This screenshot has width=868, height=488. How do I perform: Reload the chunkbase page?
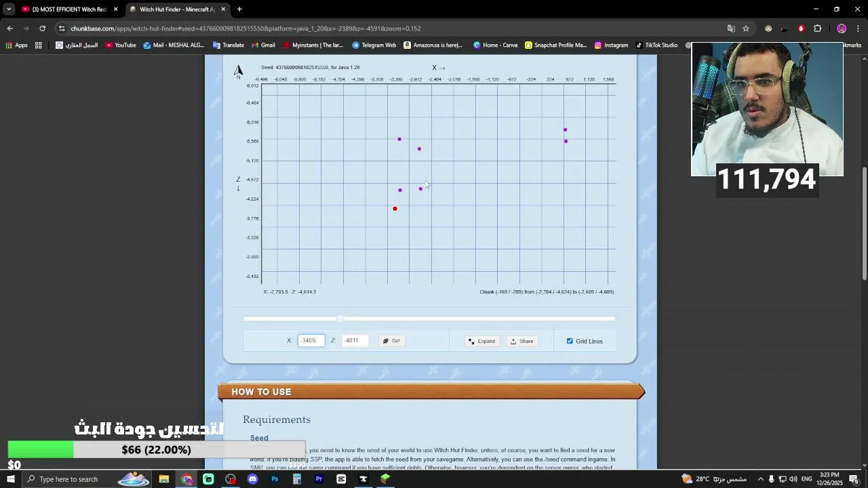coord(42,28)
